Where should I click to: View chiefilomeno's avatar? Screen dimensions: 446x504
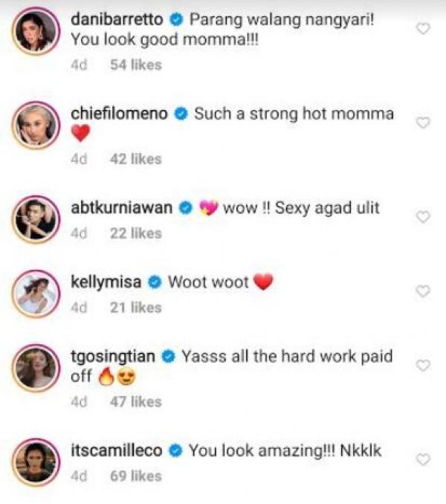pyautogui.click(x=35, y=128)
